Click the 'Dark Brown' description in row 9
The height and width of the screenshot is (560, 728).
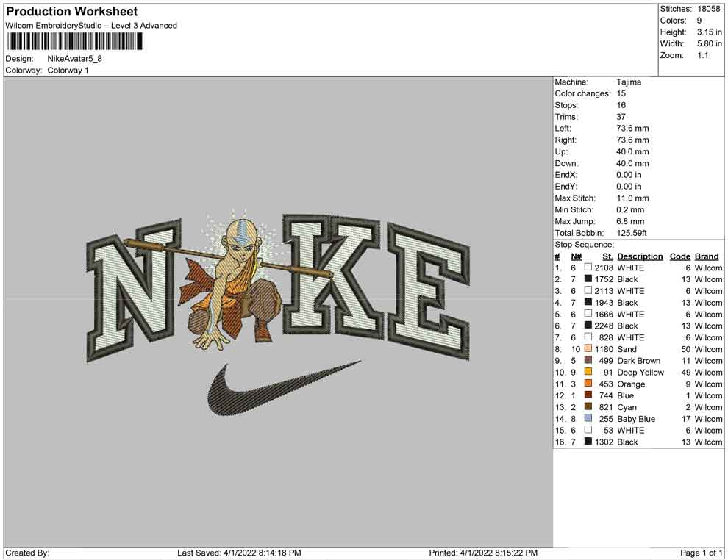tap(638, 361)
